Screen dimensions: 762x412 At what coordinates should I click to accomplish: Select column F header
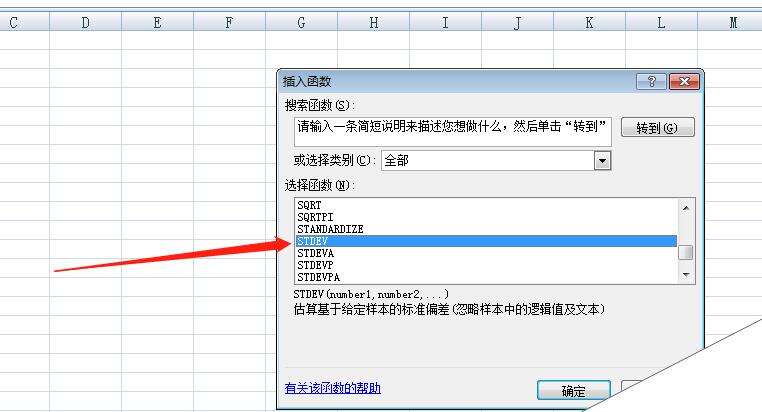[229, 22]
